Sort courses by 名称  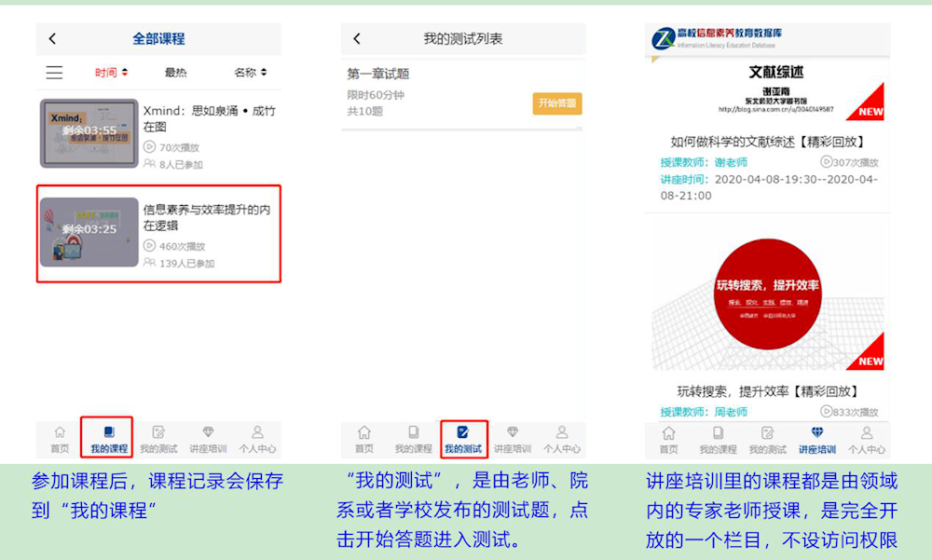(x=250, y=73)
